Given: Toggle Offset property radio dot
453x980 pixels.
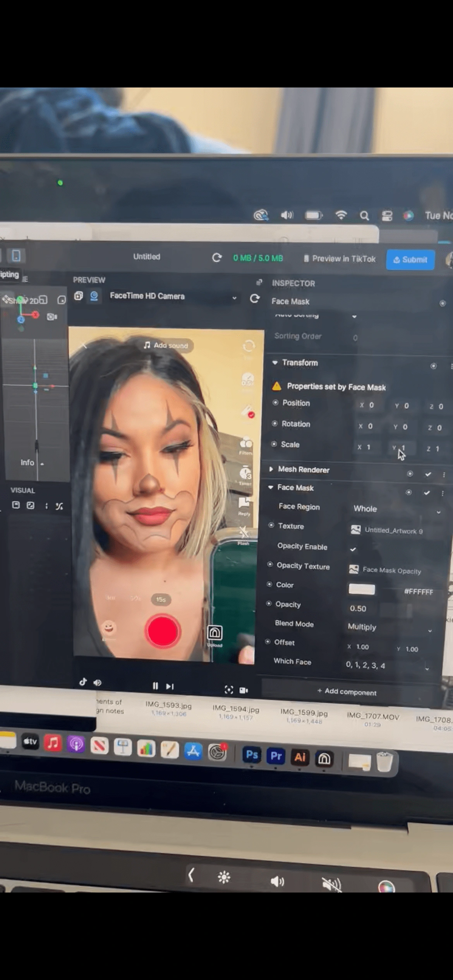Looking at the screenshot, I should click(x=268, y=642).
